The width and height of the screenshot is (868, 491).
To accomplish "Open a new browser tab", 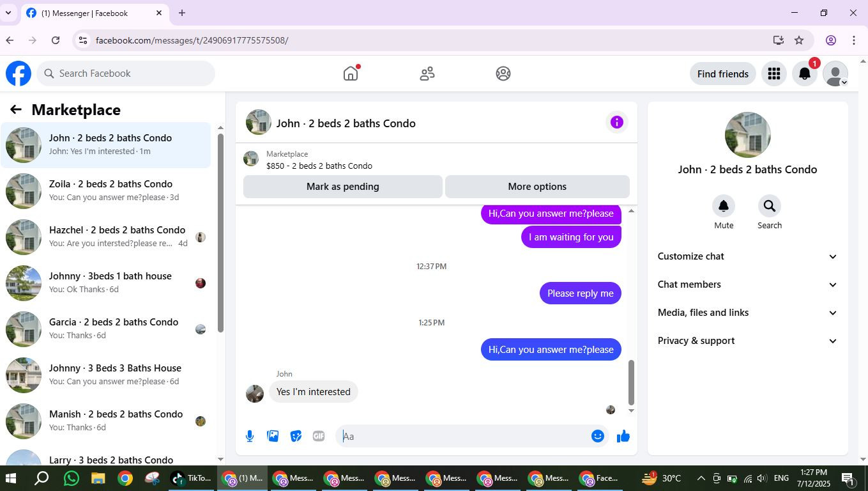I will click(182, 13).
